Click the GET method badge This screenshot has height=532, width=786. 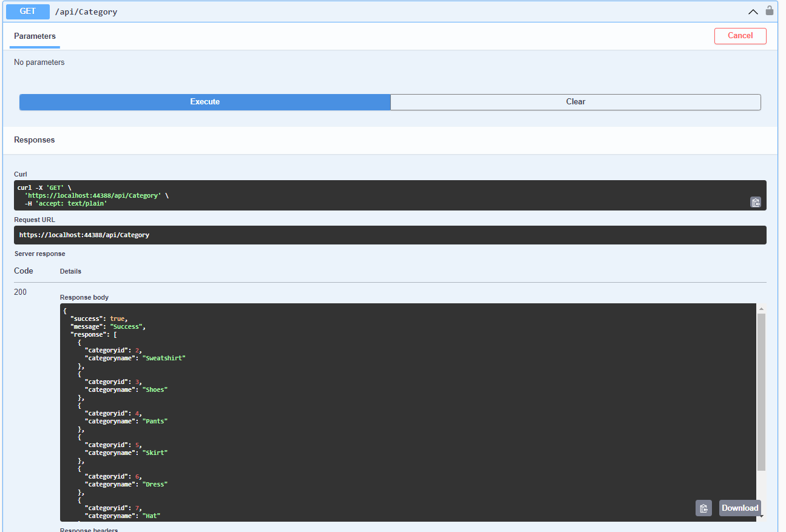click(x=27, y=11)
